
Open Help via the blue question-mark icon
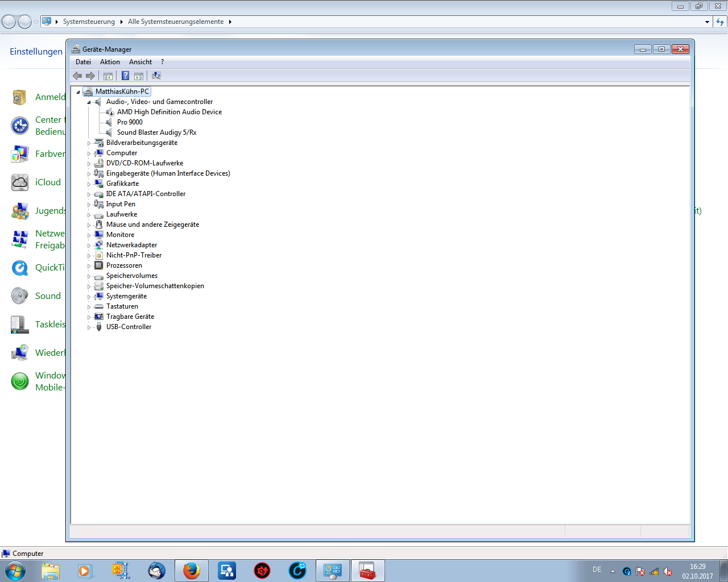(125, 76)
